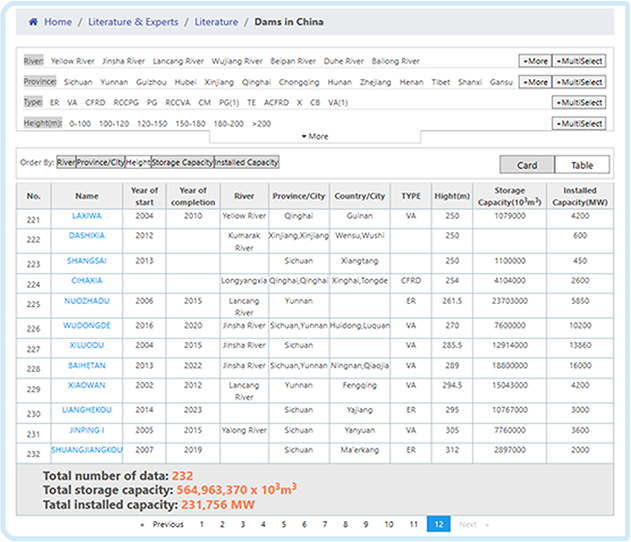
Task: Open the XILUODU dam entry
Action: (x=87, y=346)
